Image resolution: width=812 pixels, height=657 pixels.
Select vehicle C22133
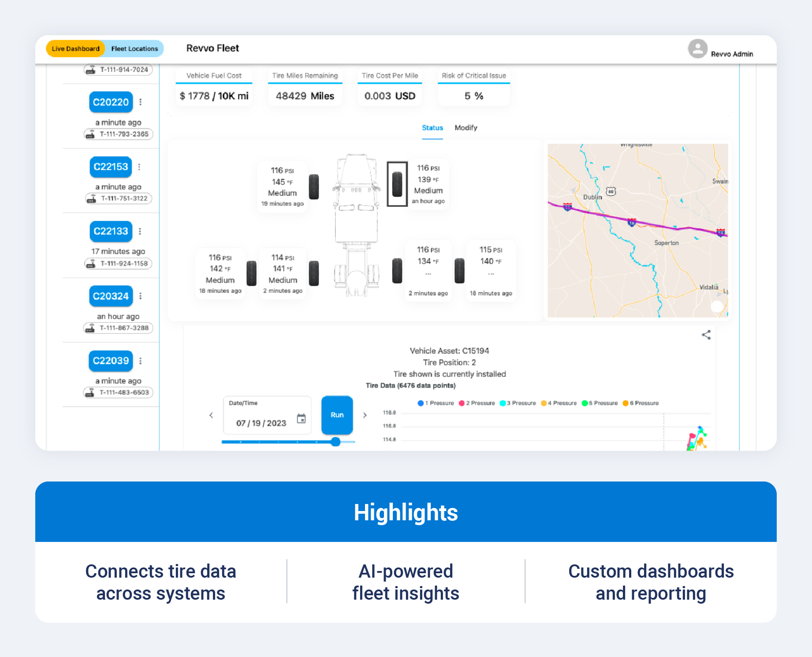point(111,231)
